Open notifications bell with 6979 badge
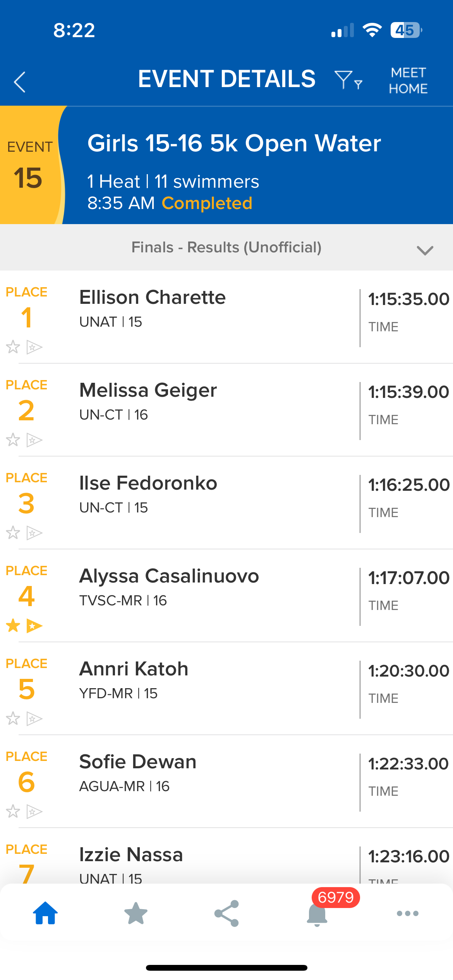Screen dimensions: 453x980 [x=317, y=915]
